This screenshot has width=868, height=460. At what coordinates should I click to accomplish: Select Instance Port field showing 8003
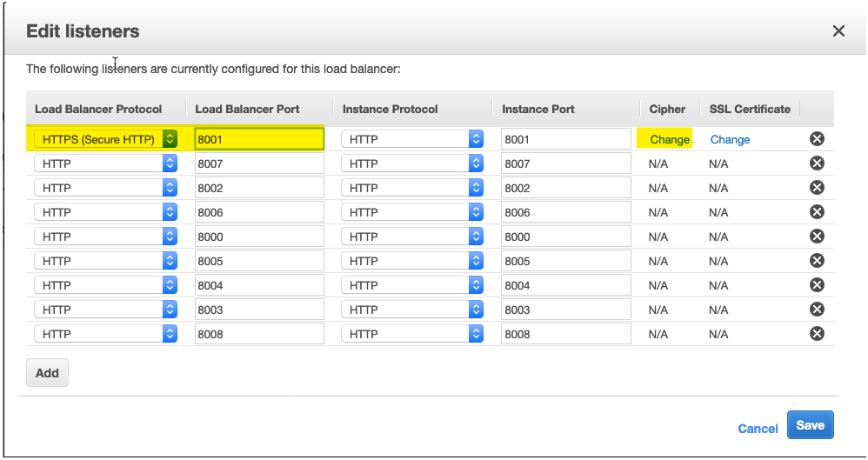coord(565,310)
